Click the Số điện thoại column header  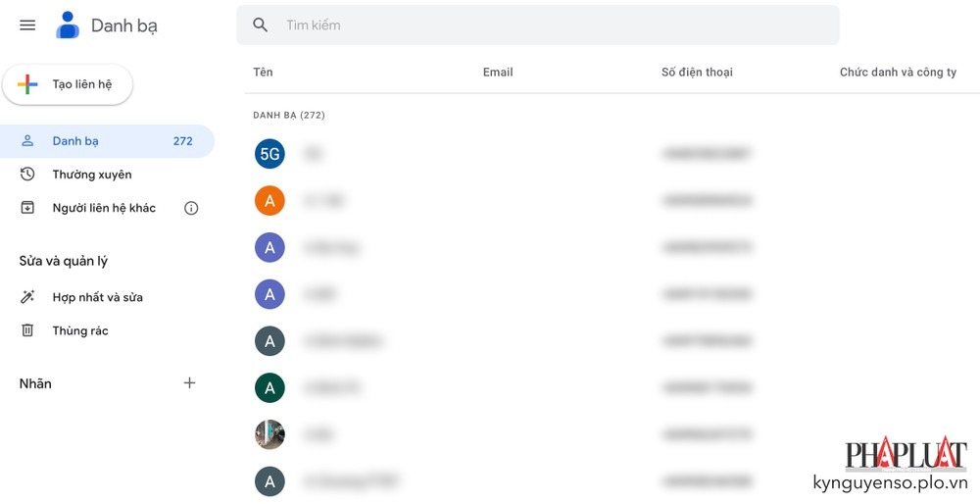(697, 73)
